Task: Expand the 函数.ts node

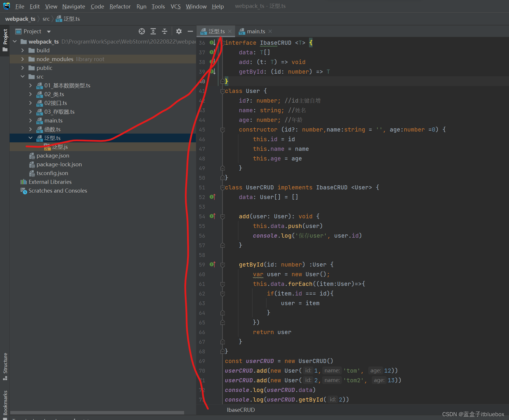Action: click(30, 129)
